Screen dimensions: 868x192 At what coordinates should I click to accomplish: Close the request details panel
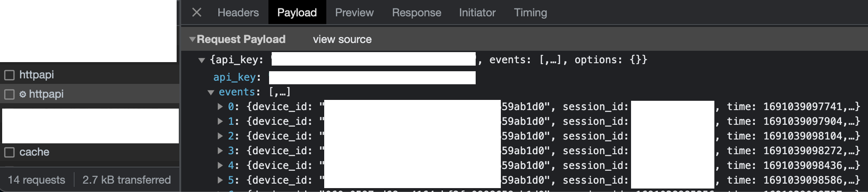click(197, 12)
